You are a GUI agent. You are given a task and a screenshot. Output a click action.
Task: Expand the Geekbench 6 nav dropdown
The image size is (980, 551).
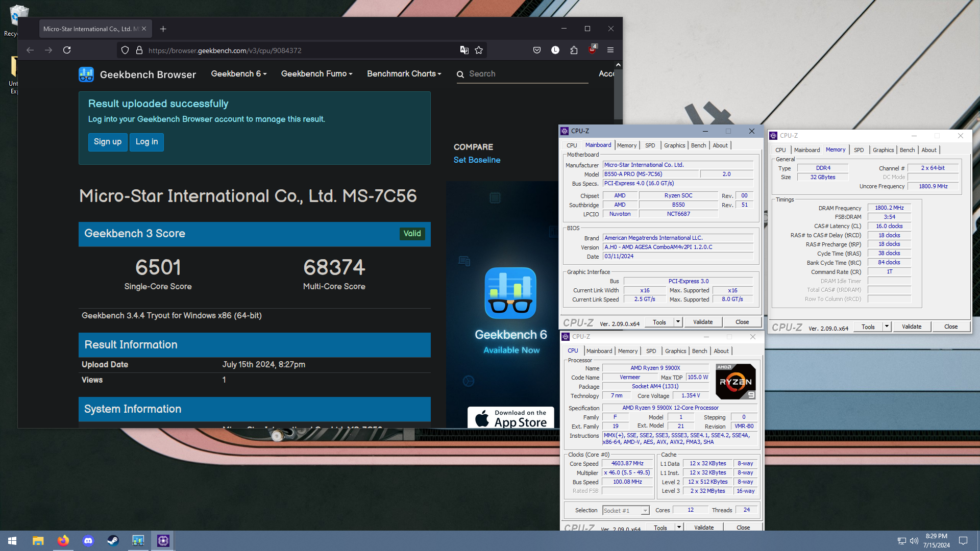point(239,74)
